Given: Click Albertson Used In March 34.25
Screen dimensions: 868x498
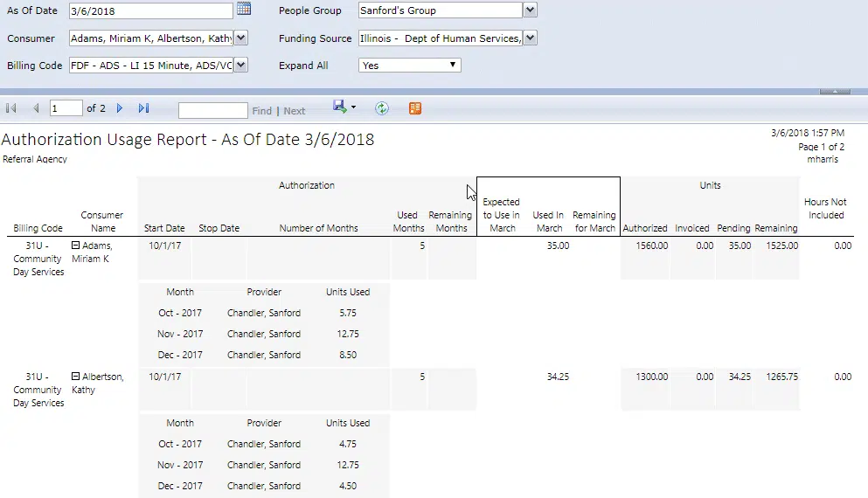Looking at the screenshot, I should coord(558,377).
